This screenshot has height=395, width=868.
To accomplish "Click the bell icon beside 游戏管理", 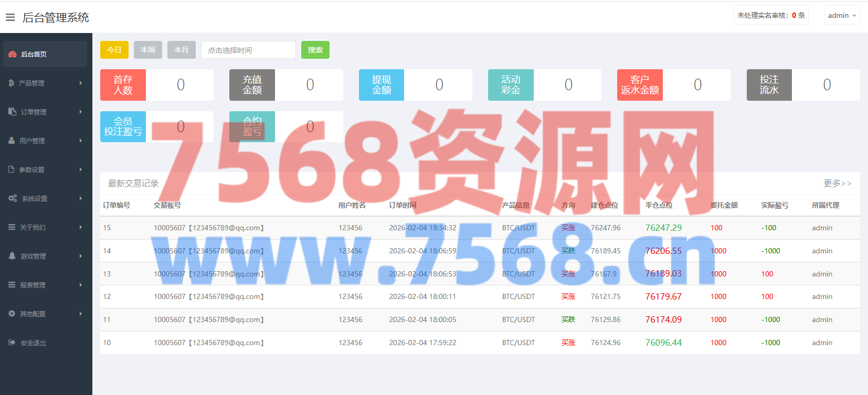I will (x=12, y=256).
